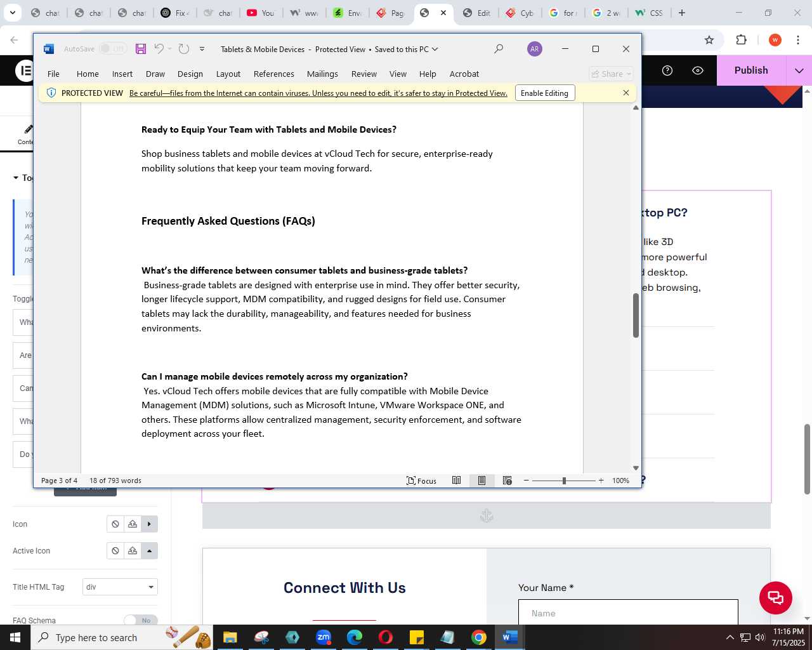
Task: Upload SVG for the Active Icon
Action: coord(133,550)
